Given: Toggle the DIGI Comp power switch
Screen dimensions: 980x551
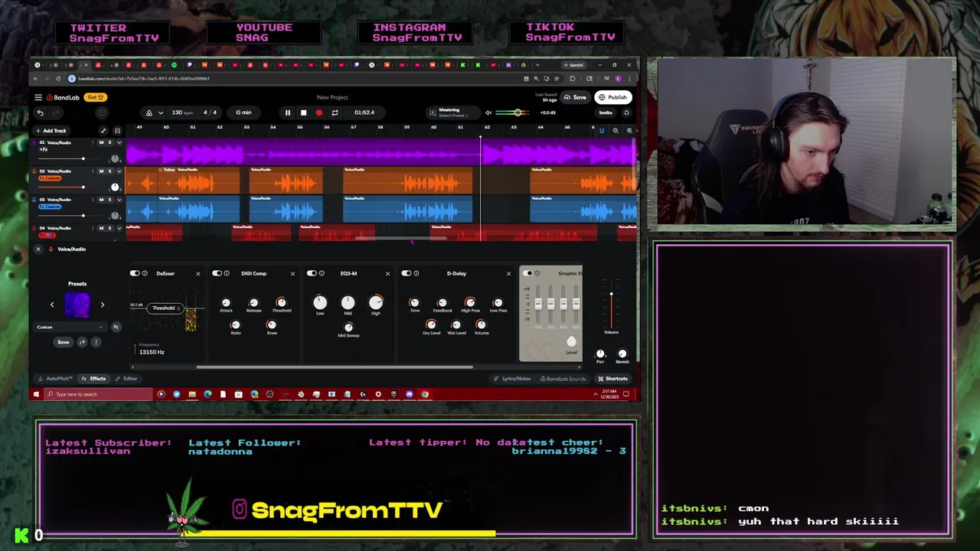Looking at the screenshot, I should point(217,273).
